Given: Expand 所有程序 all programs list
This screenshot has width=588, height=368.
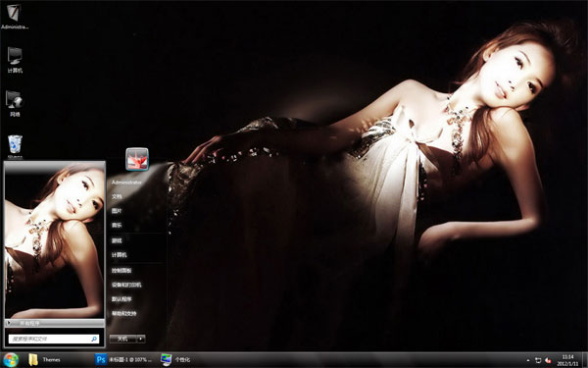Looking at the screenshot, I should 54,323.
